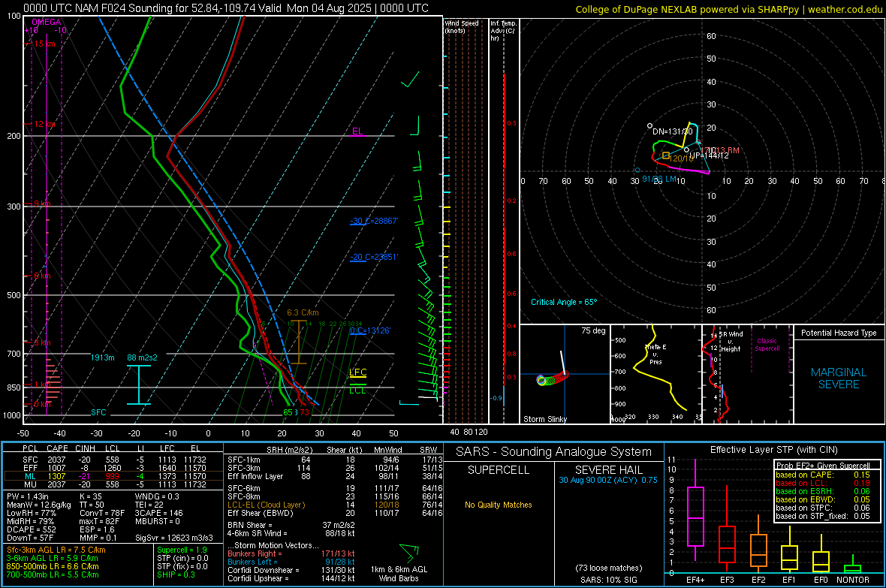The height and width of the screenshot is (588, 886).
Task: Click the SARS: 10% SIG text
Action: point(608,580)
